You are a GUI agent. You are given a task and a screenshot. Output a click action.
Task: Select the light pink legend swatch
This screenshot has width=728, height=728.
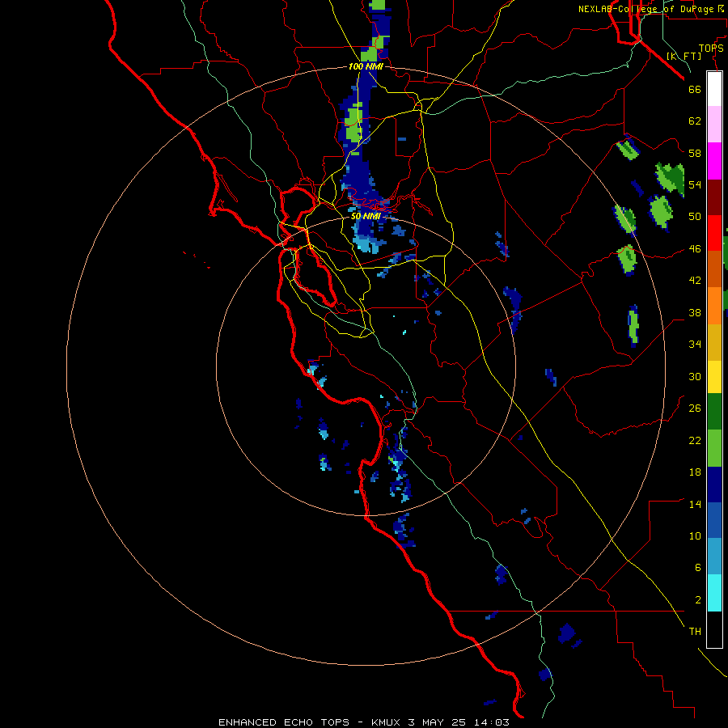point(714,124)
